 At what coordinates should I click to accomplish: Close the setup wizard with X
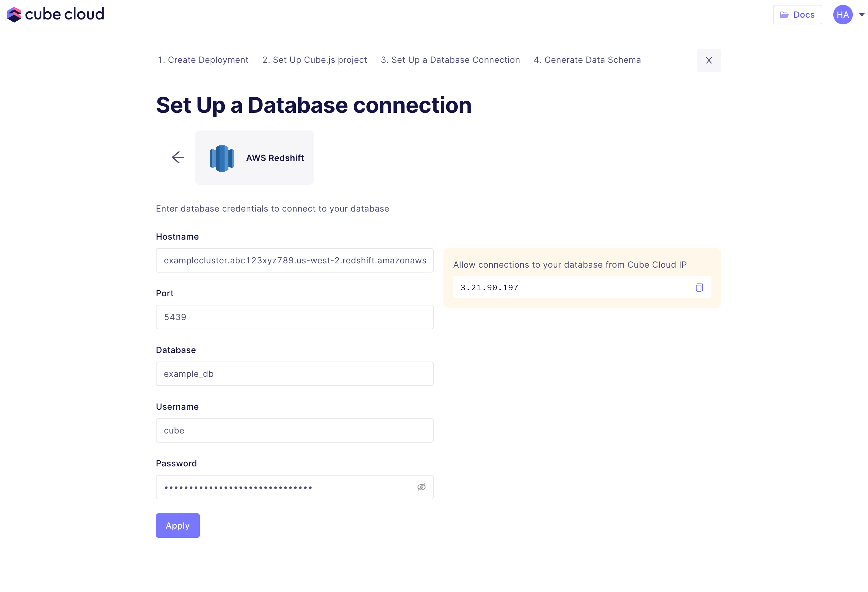click(x=708, y=60)
